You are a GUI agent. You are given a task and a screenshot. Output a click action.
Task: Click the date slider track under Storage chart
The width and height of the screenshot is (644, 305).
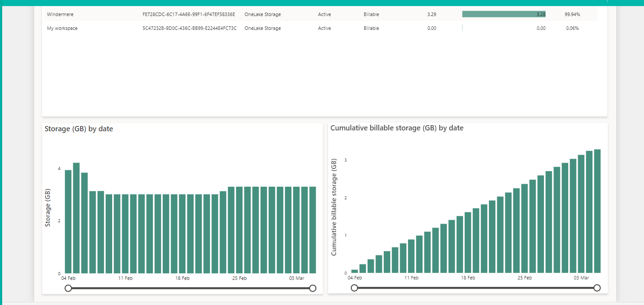191,288
